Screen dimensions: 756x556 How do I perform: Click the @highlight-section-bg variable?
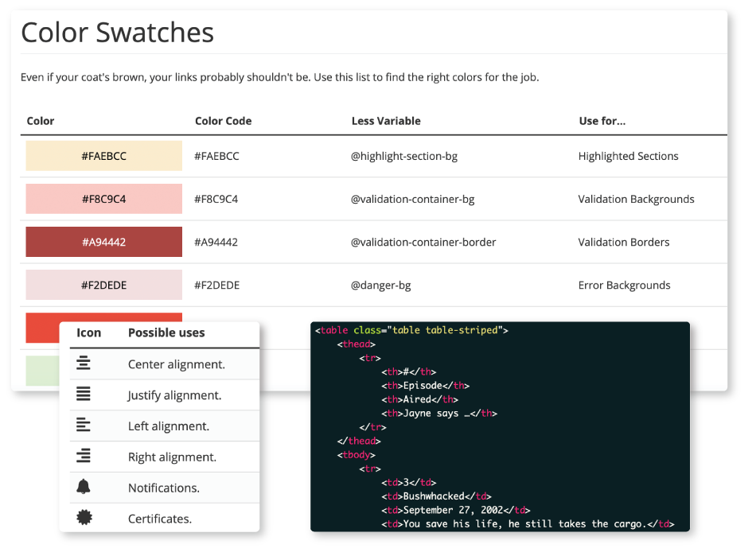pyautogui.click(x=404, y=156)
